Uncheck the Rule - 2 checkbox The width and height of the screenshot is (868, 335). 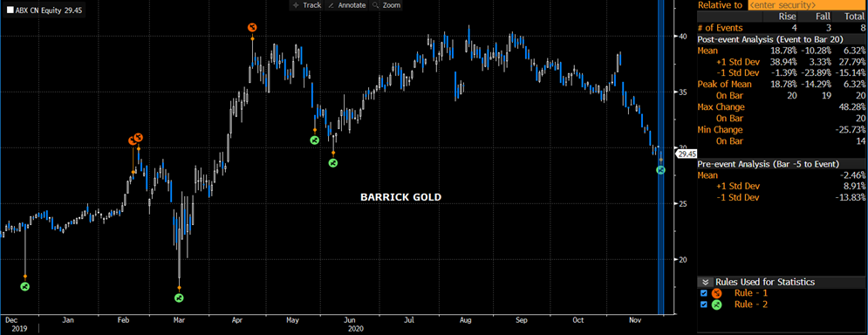tap(704, 304)
